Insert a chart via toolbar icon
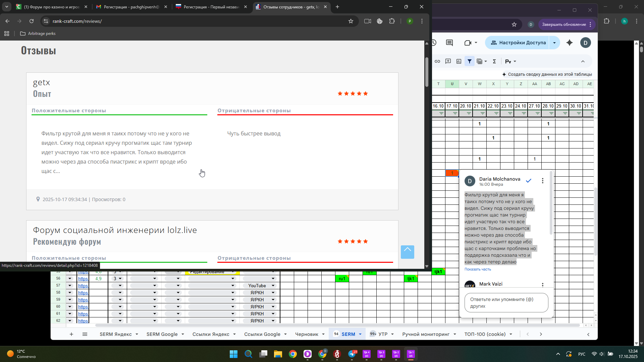Viewport: 644px width, 362px height. click(459, 61)
